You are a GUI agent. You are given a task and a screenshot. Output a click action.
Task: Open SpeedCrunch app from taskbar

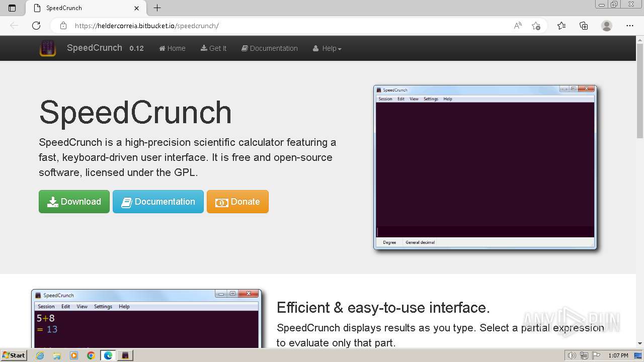tap(125, 355)
